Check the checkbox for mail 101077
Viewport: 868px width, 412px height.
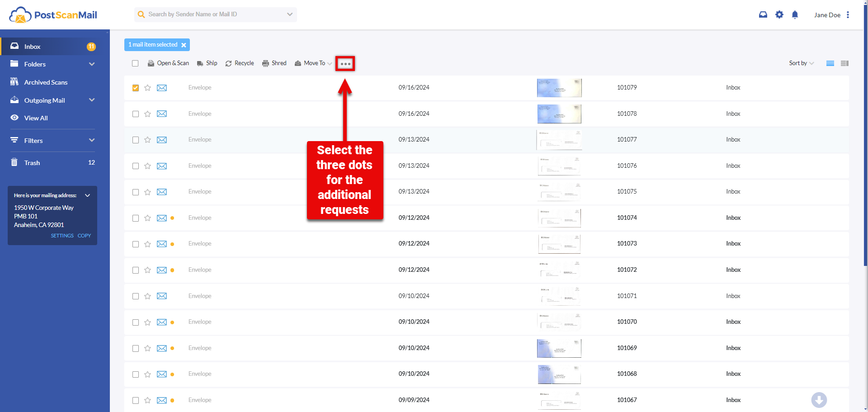click(136, 140)
